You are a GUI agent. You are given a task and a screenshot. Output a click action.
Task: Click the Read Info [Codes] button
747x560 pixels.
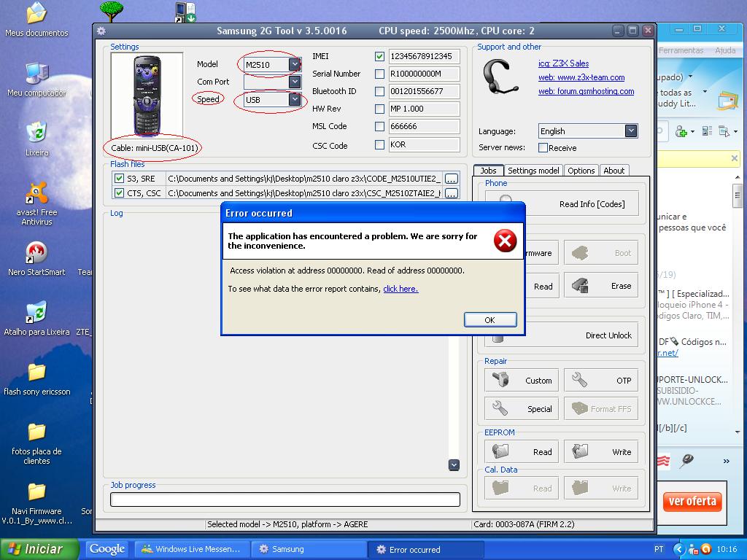tap(562, 204)
